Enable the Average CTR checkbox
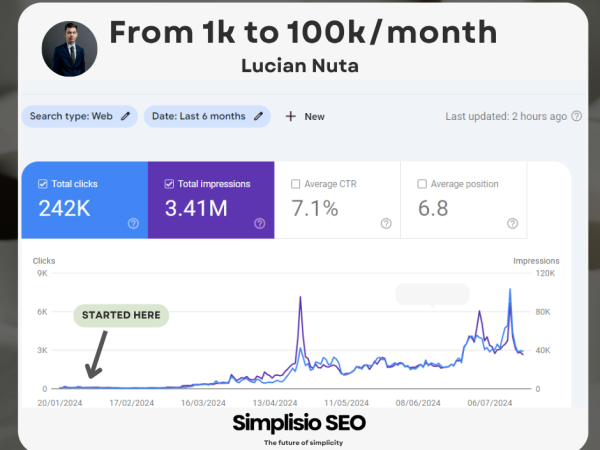The image size is (600, 450). point(295,184)
